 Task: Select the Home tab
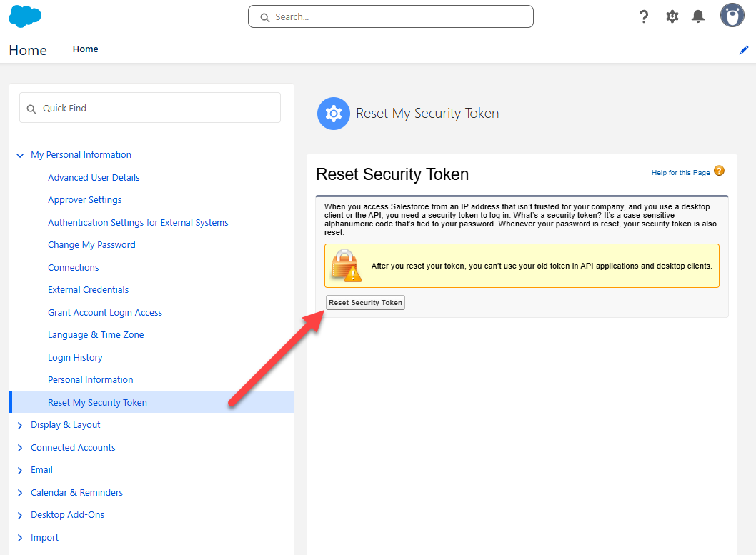click(x=85, y=49)
